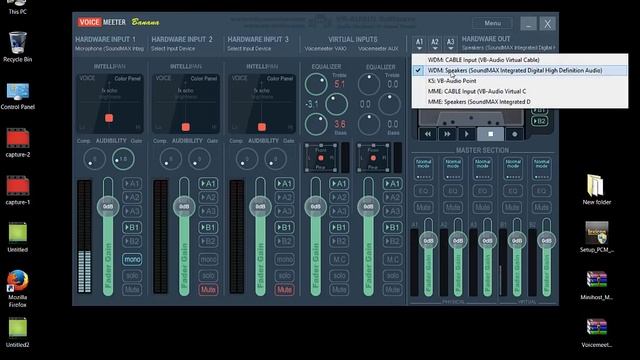Open the New folder desktop icon
Viewport: 640px width, 360px height.
click(x=596, y=189)
